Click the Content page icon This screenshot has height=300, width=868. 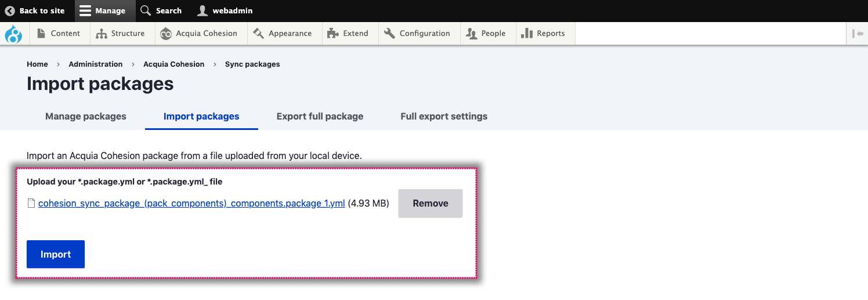(41, 34)
